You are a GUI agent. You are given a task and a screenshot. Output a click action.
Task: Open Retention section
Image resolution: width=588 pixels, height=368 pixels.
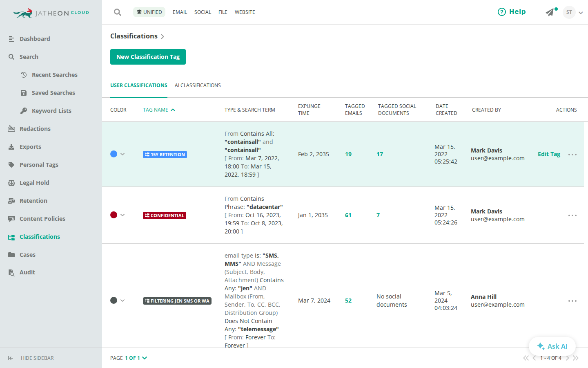(33, 201)
